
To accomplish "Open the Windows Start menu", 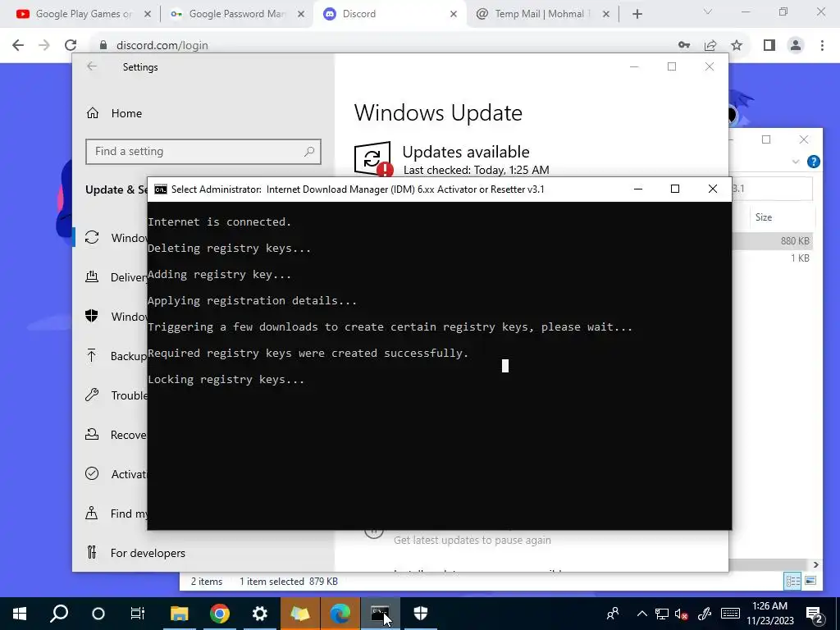I will point(20,614).
